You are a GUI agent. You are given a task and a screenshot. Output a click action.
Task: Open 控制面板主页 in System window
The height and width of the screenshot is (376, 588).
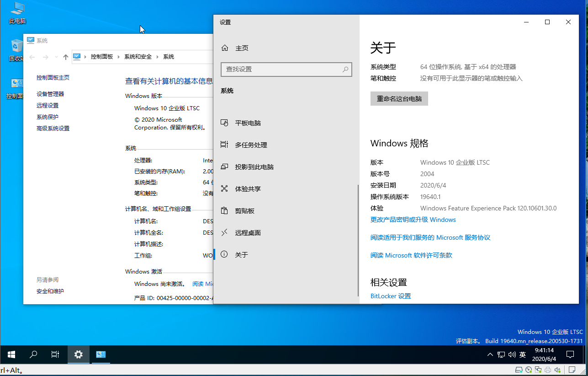(x=53, y=78)
